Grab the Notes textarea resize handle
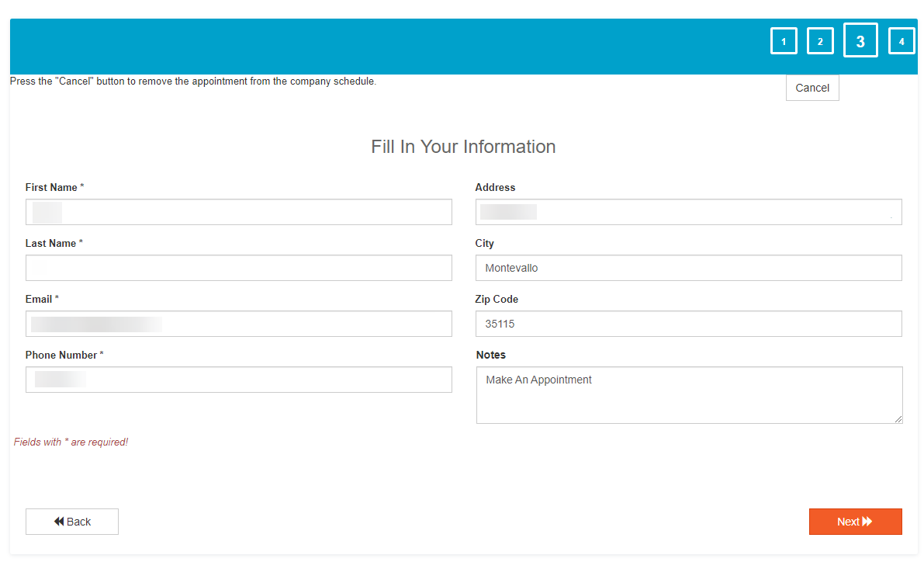Viewport: 924px width, 562px height. pos(898,419)
